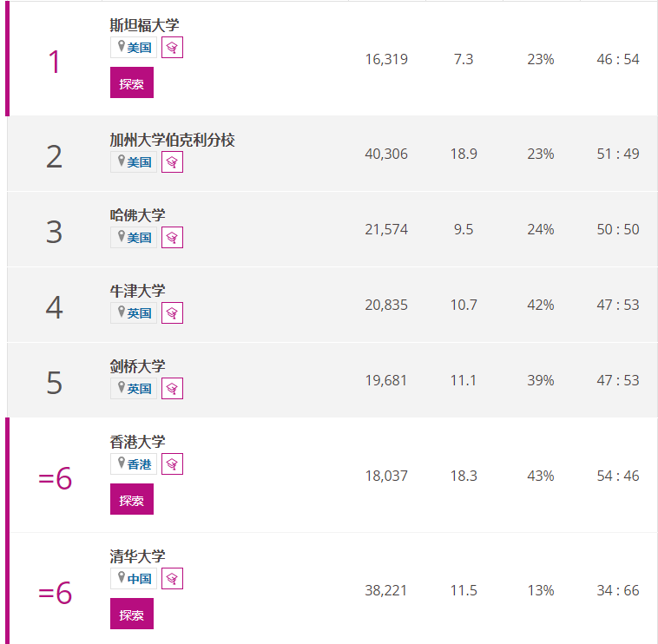Image resolution: width=658 pixels, height=644 pixels.
Task: Click the graduation cap icon for 牛津大学
Action: pos(172,313)
